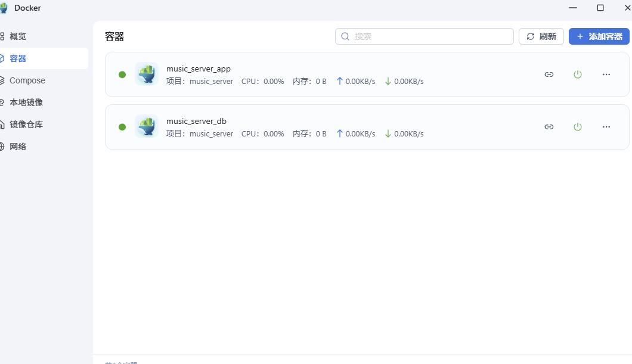
Task: Open more options menu for music_server_db
Action: pos(606,127)
